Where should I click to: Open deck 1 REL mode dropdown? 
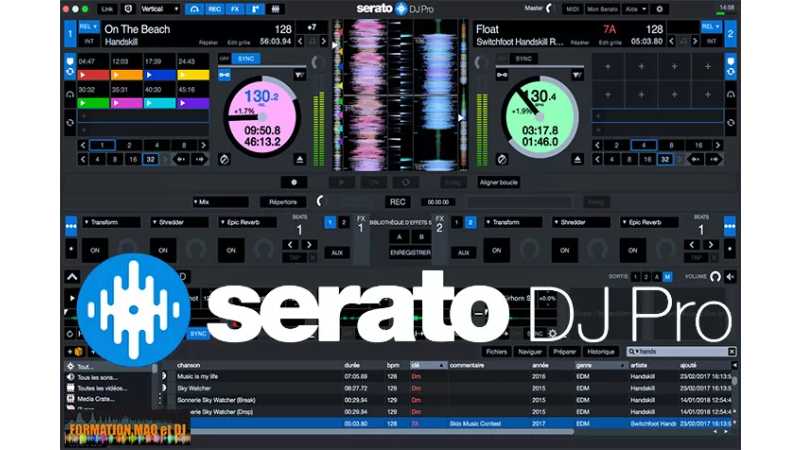[89, 27]
